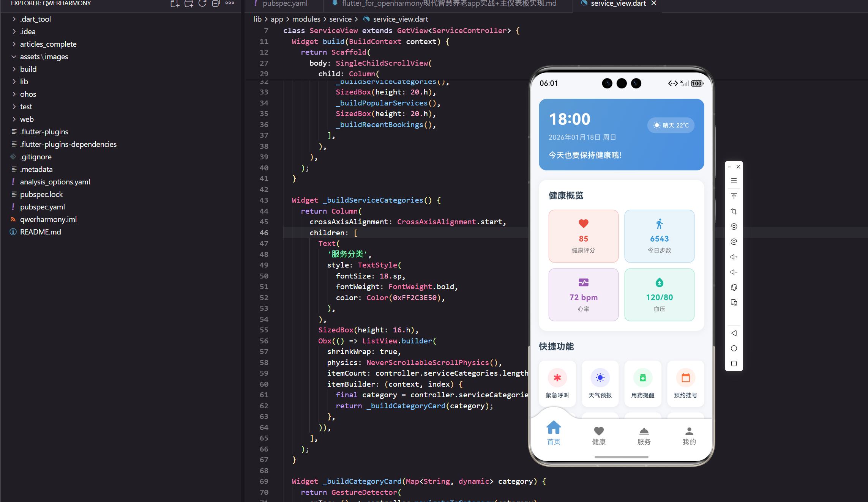Increase emulator volume with speaker plus icon
The image size is (868, 502).
click(734, 257)
